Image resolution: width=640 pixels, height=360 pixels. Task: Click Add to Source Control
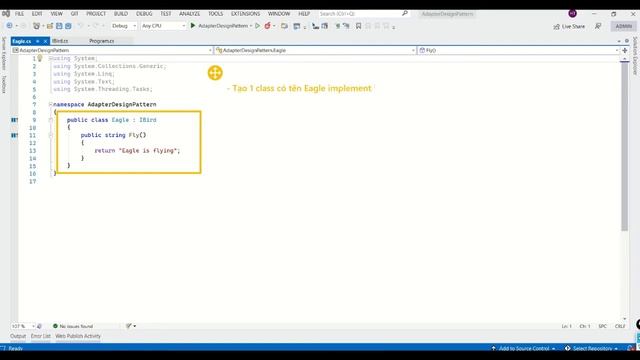pyautogui.click(x=524, y=348)
